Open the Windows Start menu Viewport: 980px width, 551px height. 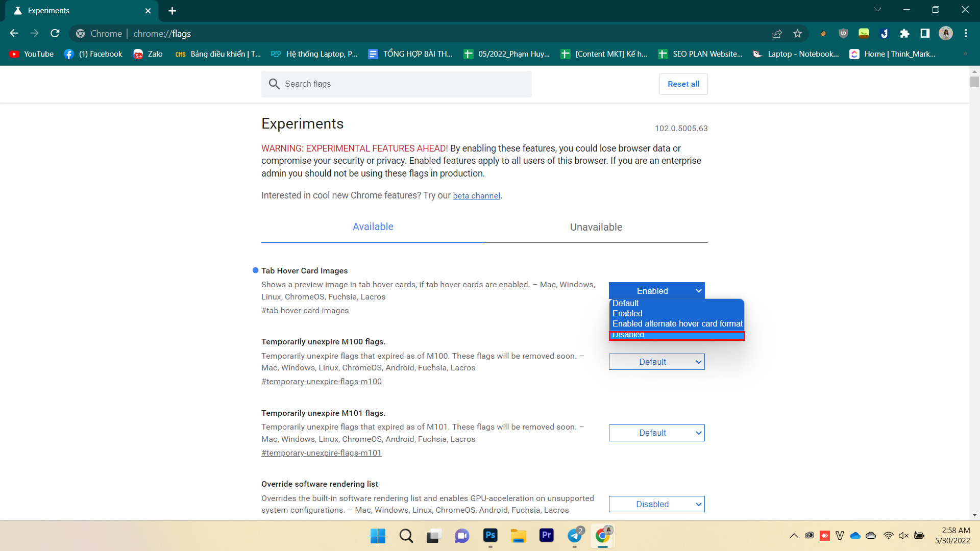tap(378, 536)
